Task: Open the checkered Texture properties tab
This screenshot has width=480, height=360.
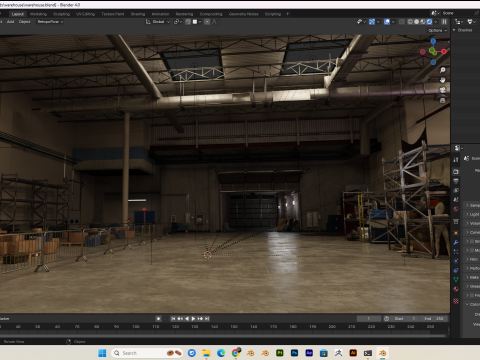Action: click(456, 301)
